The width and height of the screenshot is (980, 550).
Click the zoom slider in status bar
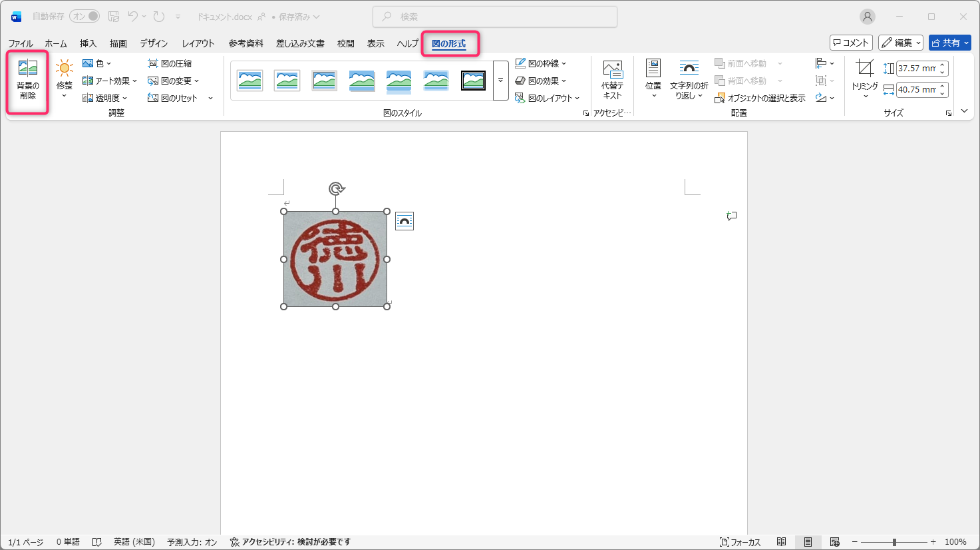click(894, 542)
